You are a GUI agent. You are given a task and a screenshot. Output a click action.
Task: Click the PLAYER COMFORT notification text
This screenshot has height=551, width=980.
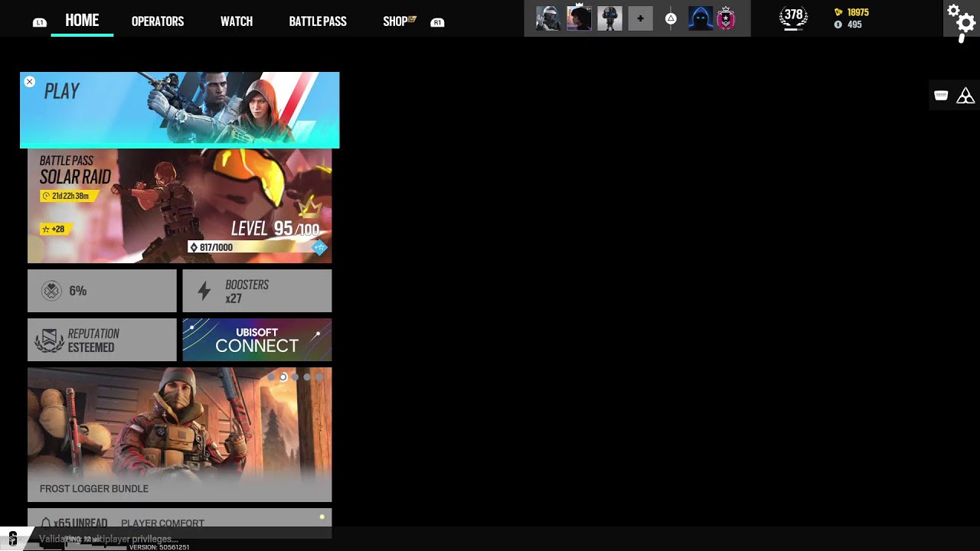pos(162,523)
